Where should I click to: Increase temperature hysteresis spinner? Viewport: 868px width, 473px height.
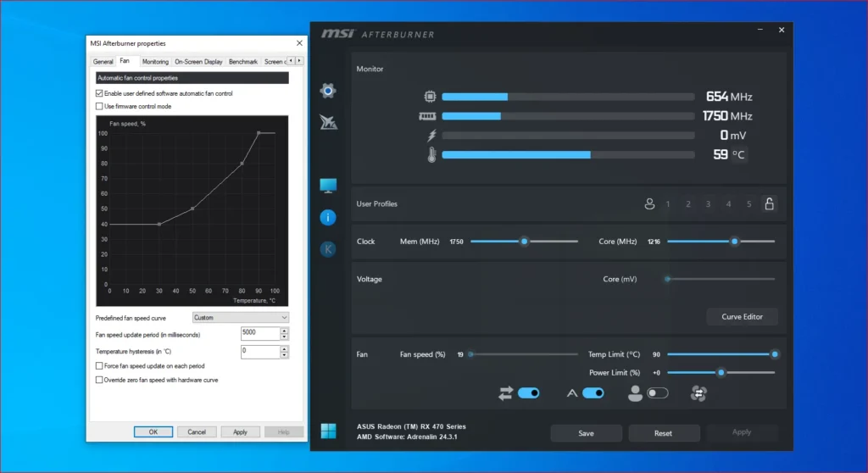284,348
